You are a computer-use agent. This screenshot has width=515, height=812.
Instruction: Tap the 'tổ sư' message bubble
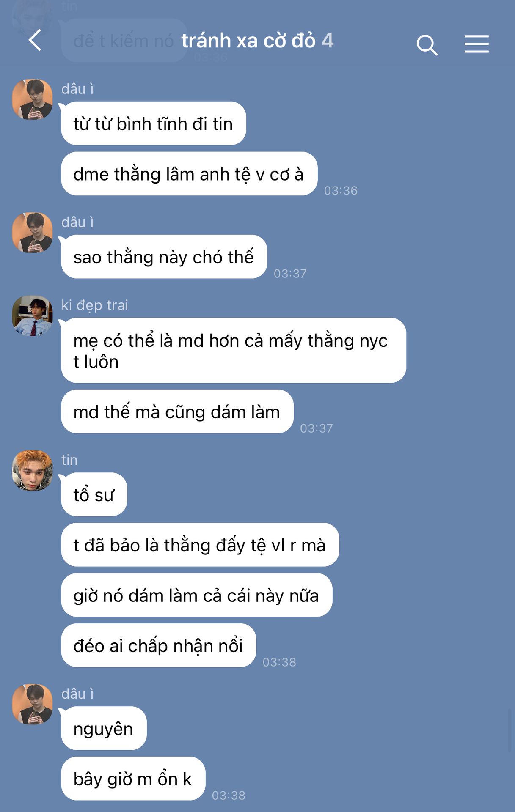click(x=94, y=494)
